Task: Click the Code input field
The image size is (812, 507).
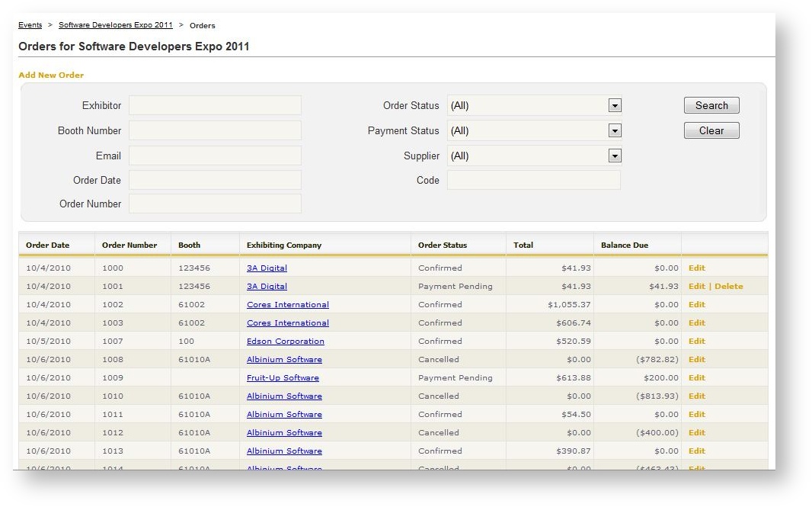Action: [x=533, y=180]
